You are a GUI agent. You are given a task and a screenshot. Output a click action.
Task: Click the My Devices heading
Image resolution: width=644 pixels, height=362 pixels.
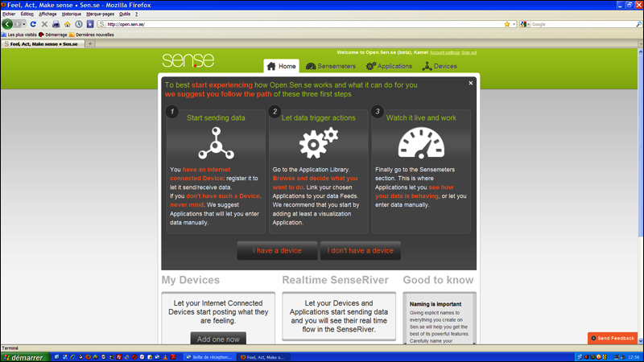(x=191, y=280)
